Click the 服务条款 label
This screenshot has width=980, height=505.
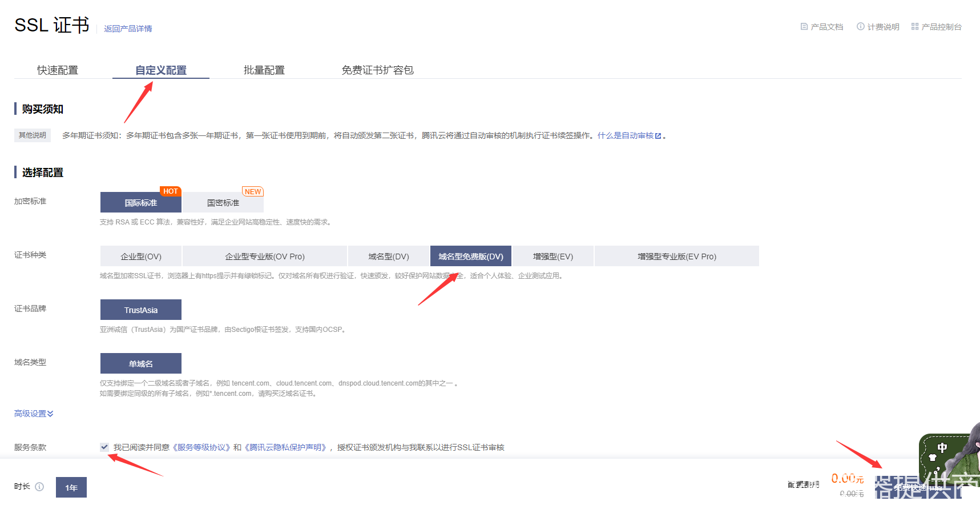(30, 447)
